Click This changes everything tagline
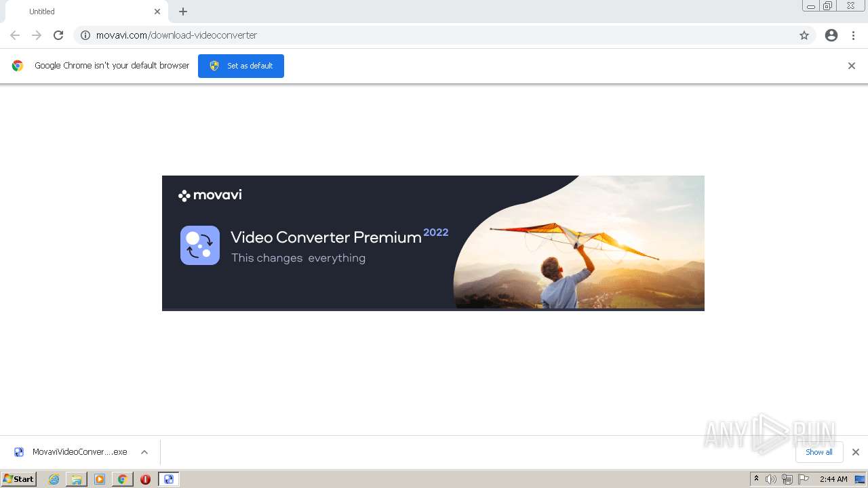The image size is (868, 488). click(298, 258)
